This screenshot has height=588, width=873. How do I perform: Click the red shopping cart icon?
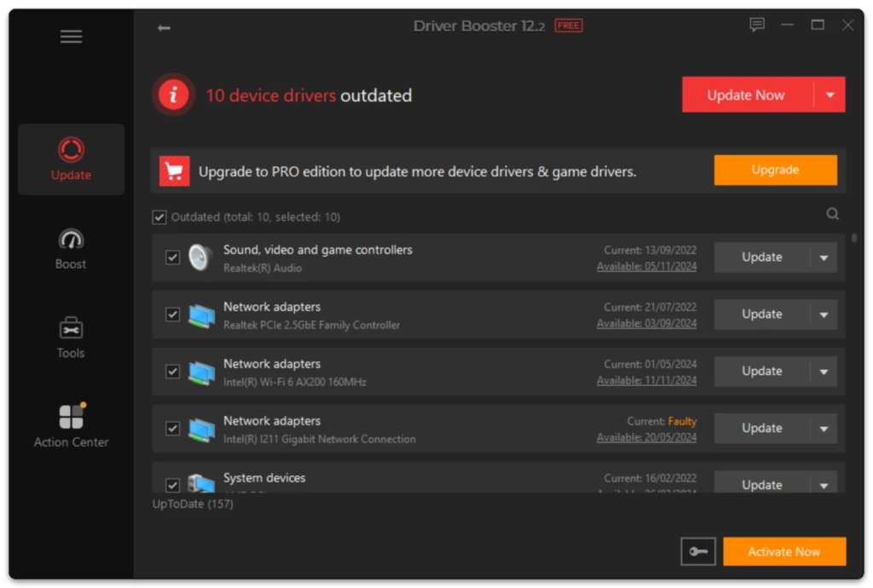pos(175,171)
